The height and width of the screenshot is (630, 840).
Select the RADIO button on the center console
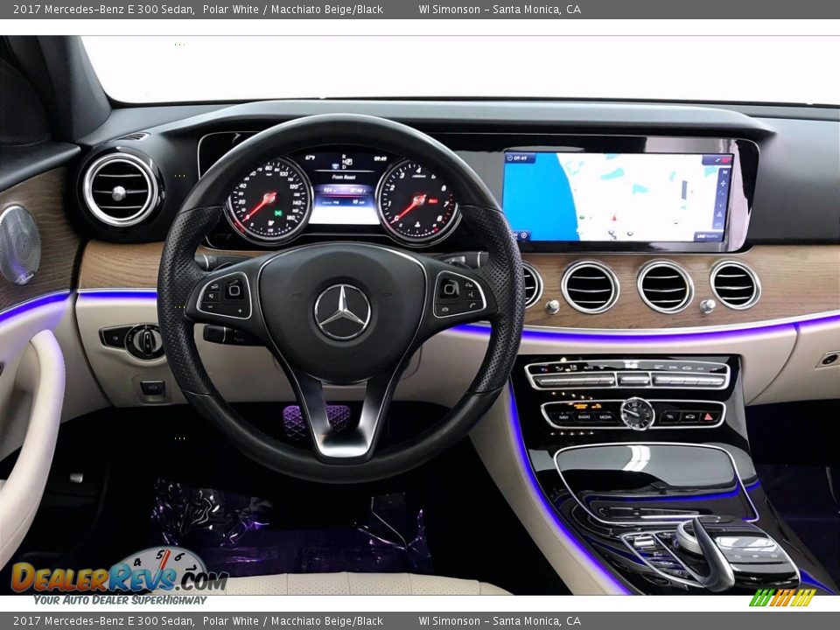point(584,416)
